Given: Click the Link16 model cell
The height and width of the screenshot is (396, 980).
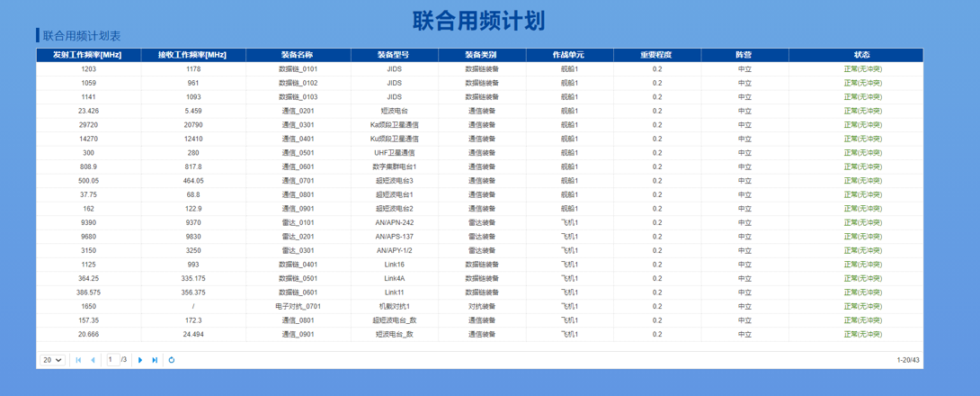Looking at the screenshot, I should (x=394, y=265).
